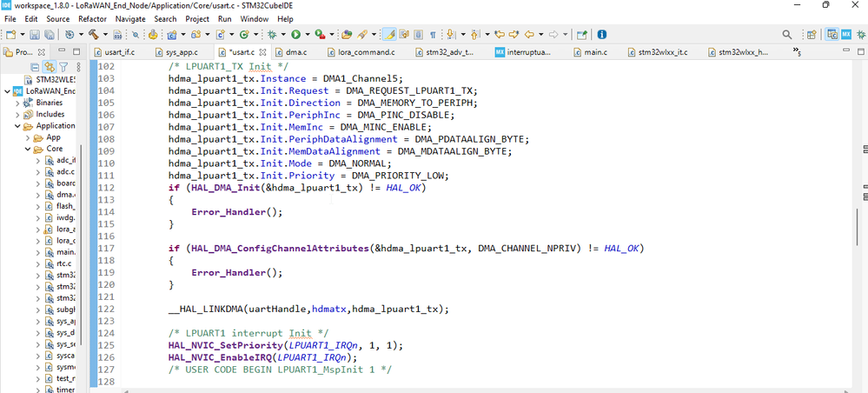This screenshot has width=868, height=393.
Task: Navigate Back with the yellow left arrow
Action: pos(528,35)
